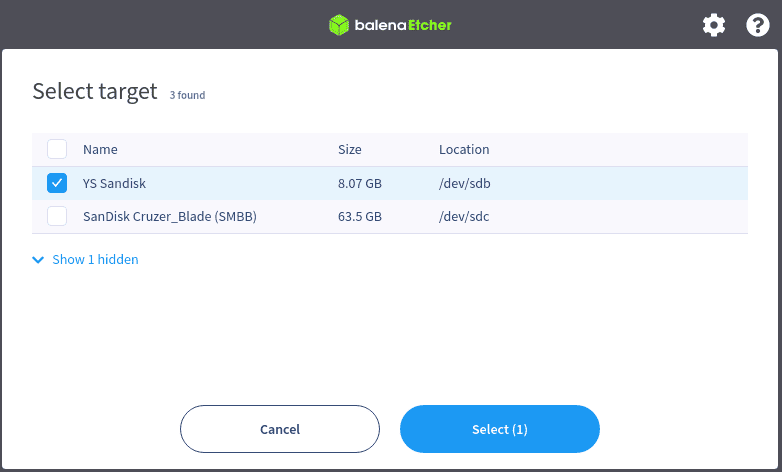Screen dimensions: 782x472
Task: Click the /dev/sdb location cell
Action: pos(464,184)
